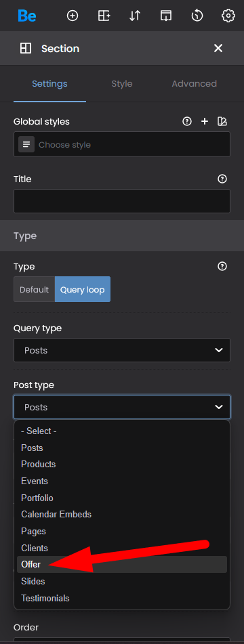
Task: Open the Type help icon
Action: [x=222, y=267]
